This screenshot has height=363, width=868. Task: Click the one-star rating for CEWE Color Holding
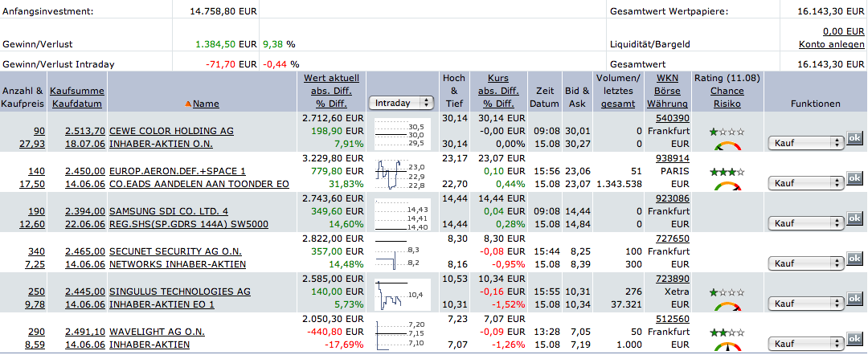click(727, 131)
